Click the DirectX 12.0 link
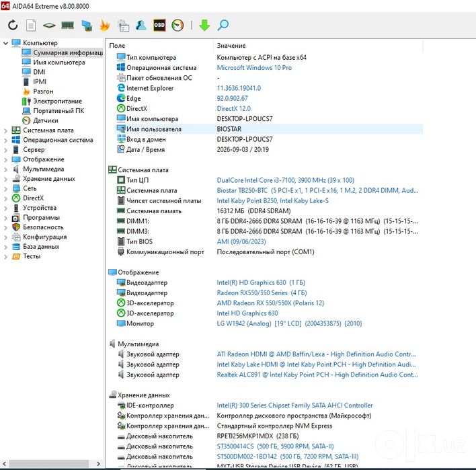This screenshot has height=470, width=476. pos(233,109)
